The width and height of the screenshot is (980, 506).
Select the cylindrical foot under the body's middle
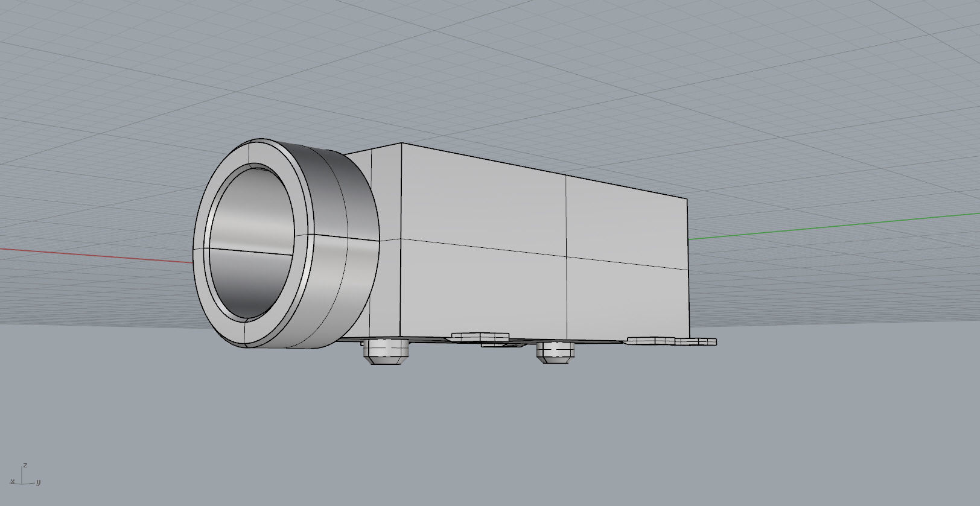(x=556, y=352)
